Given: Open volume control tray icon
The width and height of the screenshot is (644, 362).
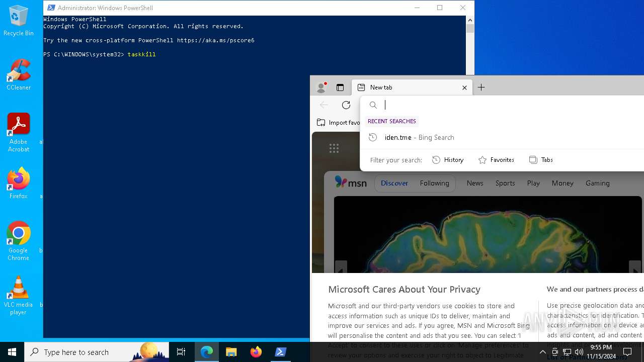Looking at the screenshot, I should click(x=579, y=352).
